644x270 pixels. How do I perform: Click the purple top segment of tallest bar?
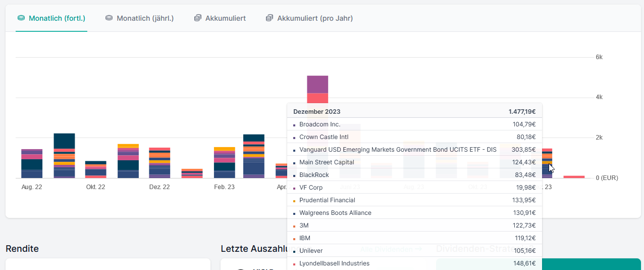(317, 84)
